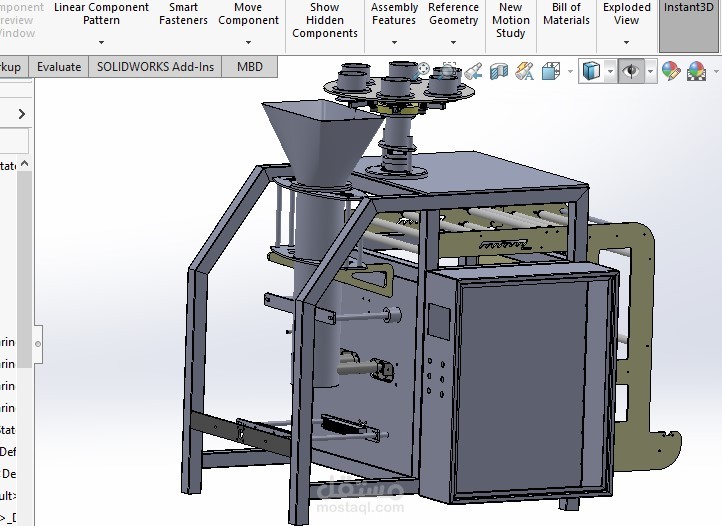The image size is (722, 526).
Task: Expand the Linear Component Pattern dropdown
Action: point(101,43)
